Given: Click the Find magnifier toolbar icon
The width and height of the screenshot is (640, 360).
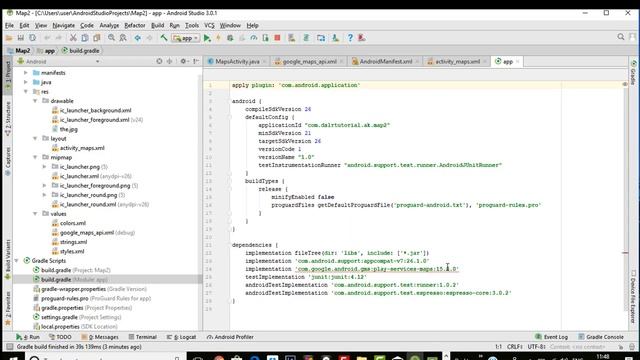Looking at the screenshot, I should 111,38.
